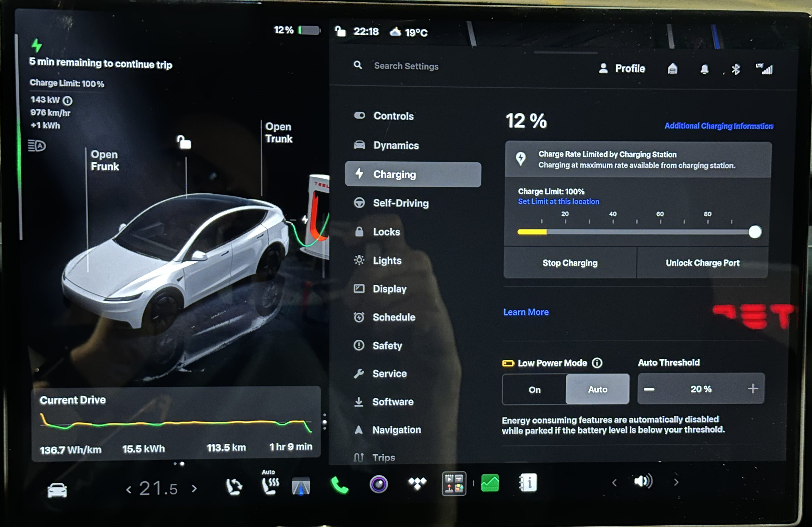Raise cabin temperature with right arrow
This screenshot has height=527, width=812.
click(194, 489)
